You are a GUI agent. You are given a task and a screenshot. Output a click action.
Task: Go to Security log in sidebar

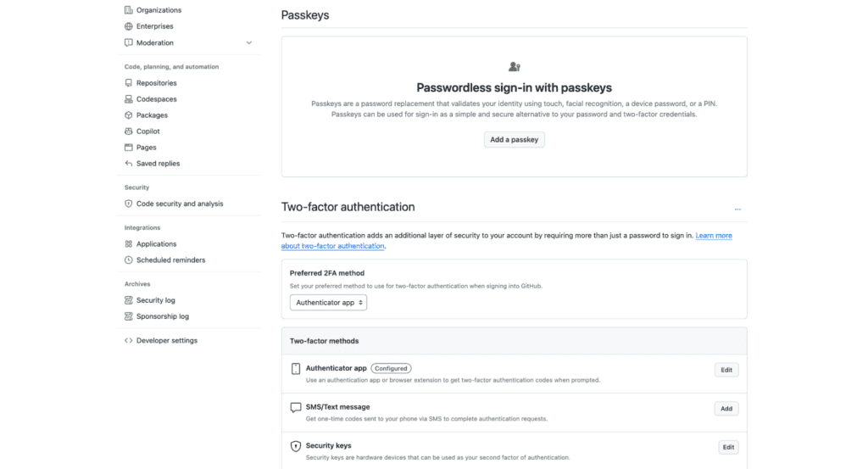[x=155, y=300]
